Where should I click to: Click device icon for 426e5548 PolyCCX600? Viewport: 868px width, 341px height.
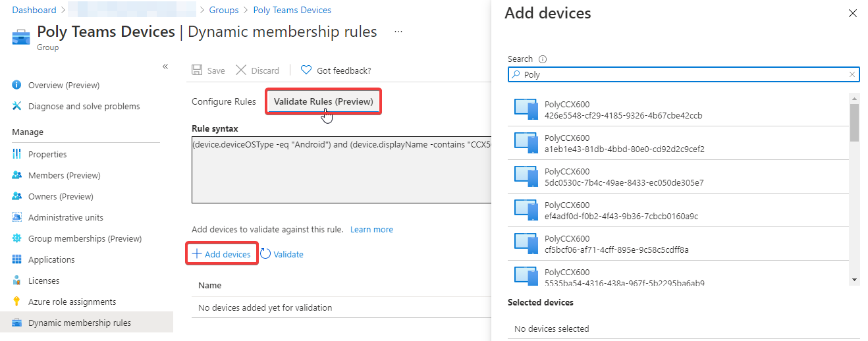[526, 110]
